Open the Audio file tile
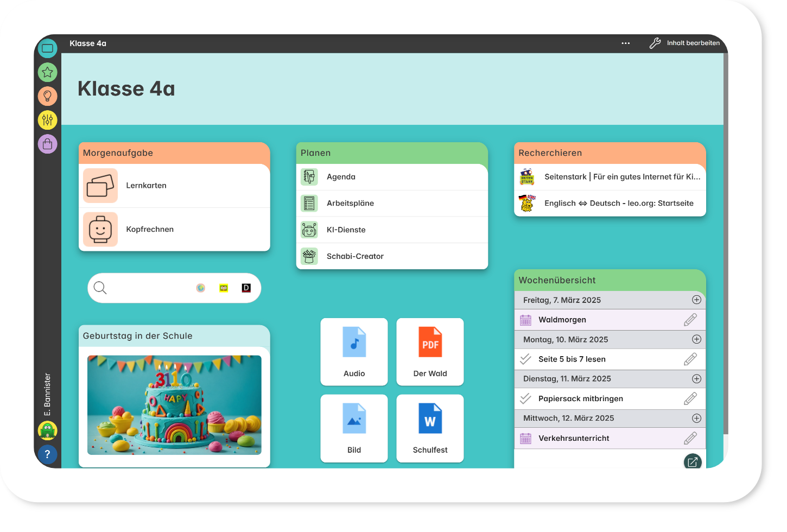This screenshot has width=787, height=532. 354,352
